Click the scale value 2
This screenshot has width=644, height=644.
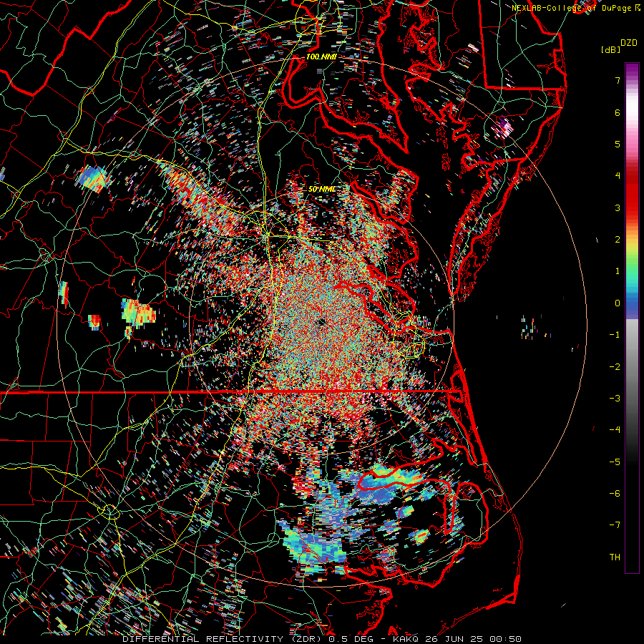click(x=618, y=240)
